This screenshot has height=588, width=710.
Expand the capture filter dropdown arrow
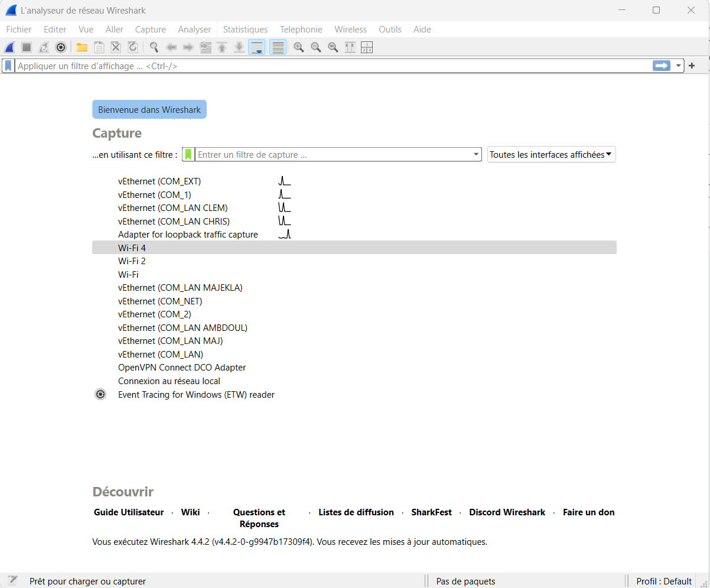[477, 155]
